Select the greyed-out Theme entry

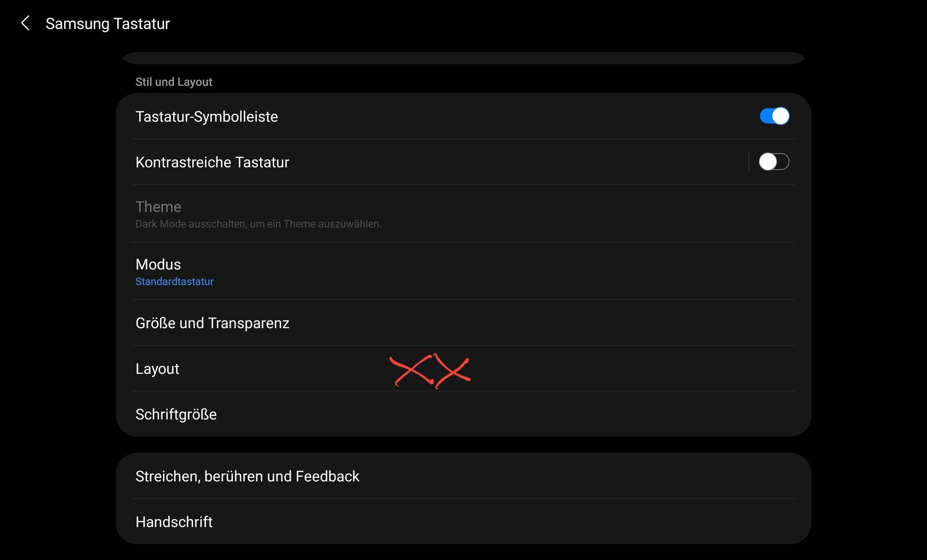point(463,214)
